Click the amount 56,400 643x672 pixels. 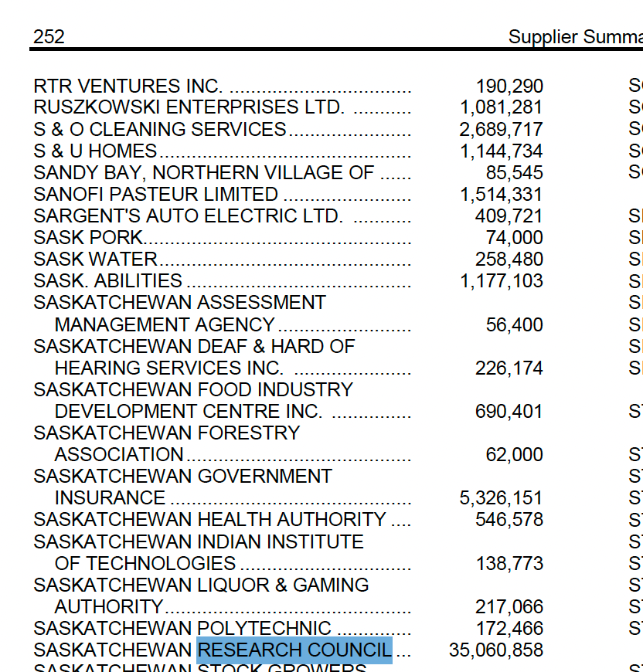point(515,325)
